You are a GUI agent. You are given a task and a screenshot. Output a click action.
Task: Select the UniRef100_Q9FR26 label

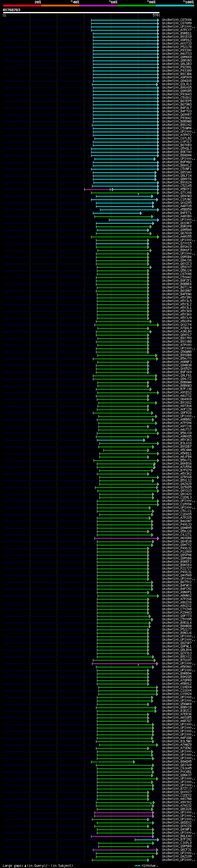pos(177,413)
